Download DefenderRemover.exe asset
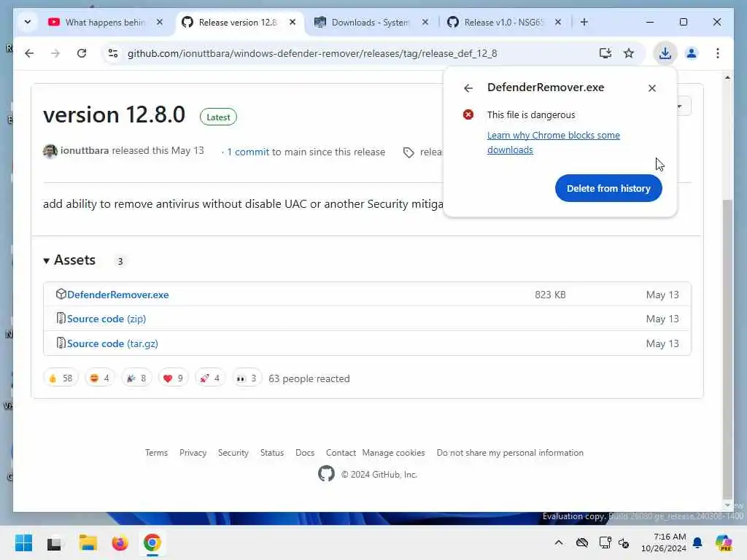Viewport: 747px width, 560px height. [x=117, y=295]
